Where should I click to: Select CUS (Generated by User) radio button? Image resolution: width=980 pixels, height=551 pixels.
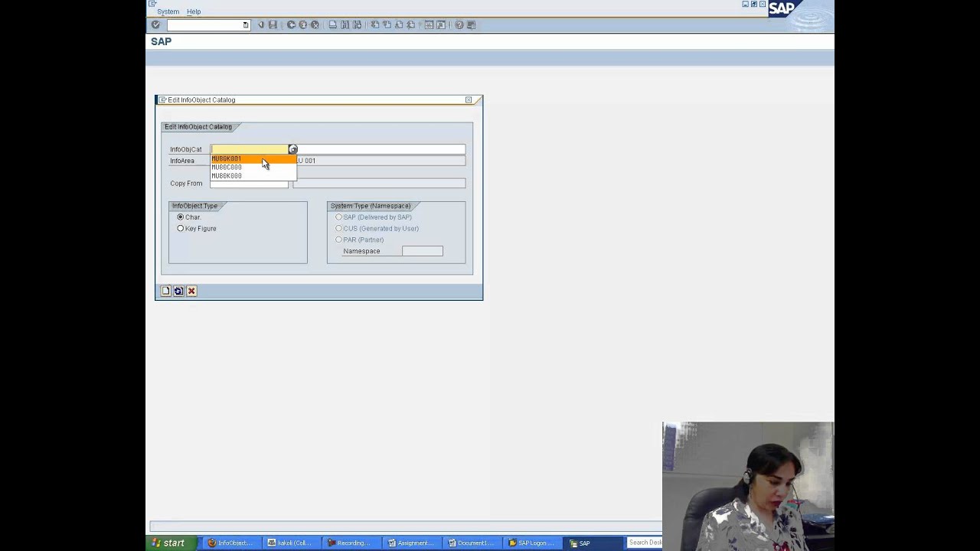click(338, 229)
